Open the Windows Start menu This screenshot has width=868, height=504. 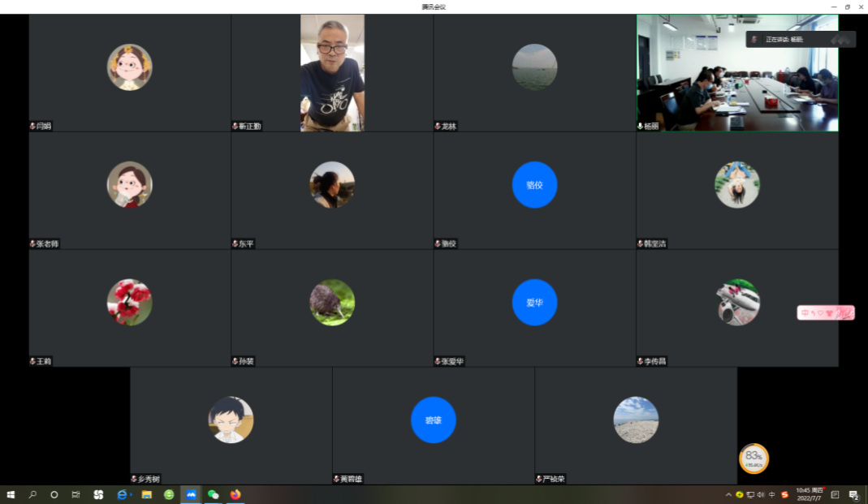pos(11,494)
